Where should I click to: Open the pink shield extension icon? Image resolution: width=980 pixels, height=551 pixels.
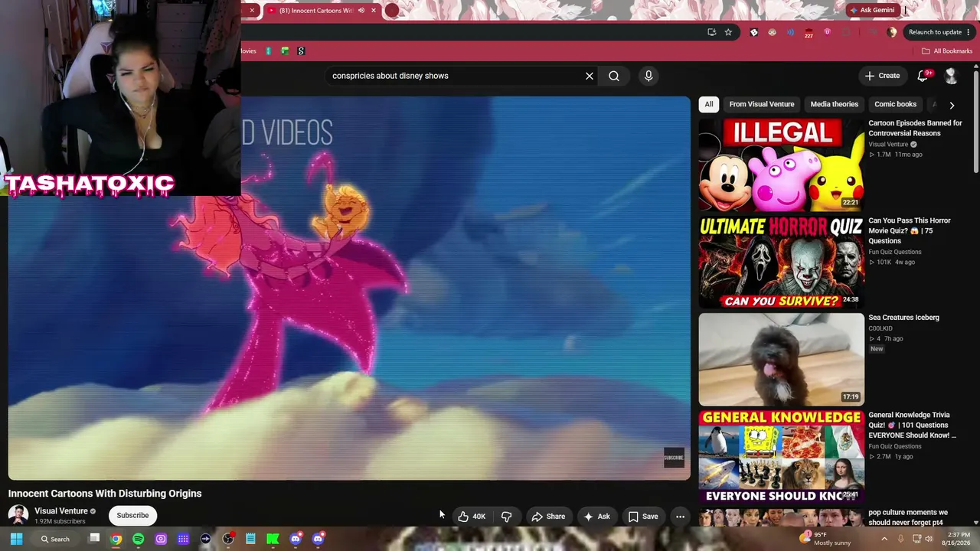827,32
